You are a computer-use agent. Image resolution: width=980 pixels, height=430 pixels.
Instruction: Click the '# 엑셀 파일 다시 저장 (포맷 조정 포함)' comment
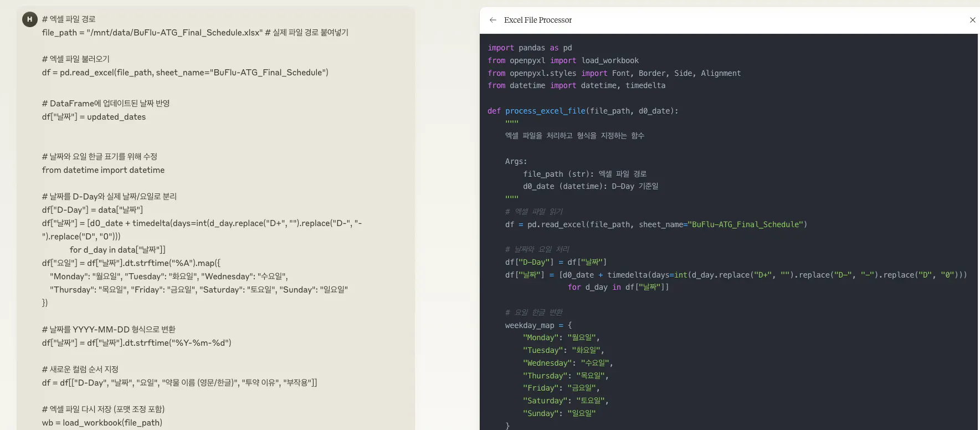pyautogui.click(x=103, y=409)
